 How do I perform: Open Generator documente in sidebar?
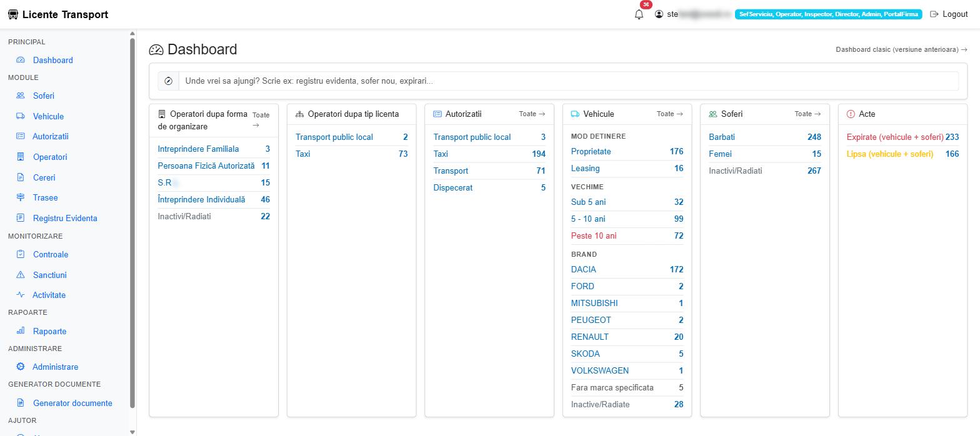(72, 403)
